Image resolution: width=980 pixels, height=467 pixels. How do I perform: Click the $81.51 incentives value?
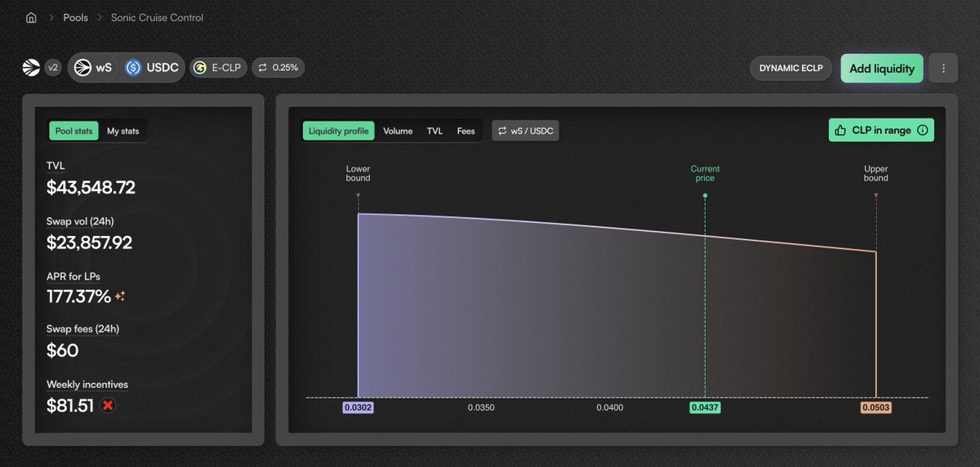(70, 406)
